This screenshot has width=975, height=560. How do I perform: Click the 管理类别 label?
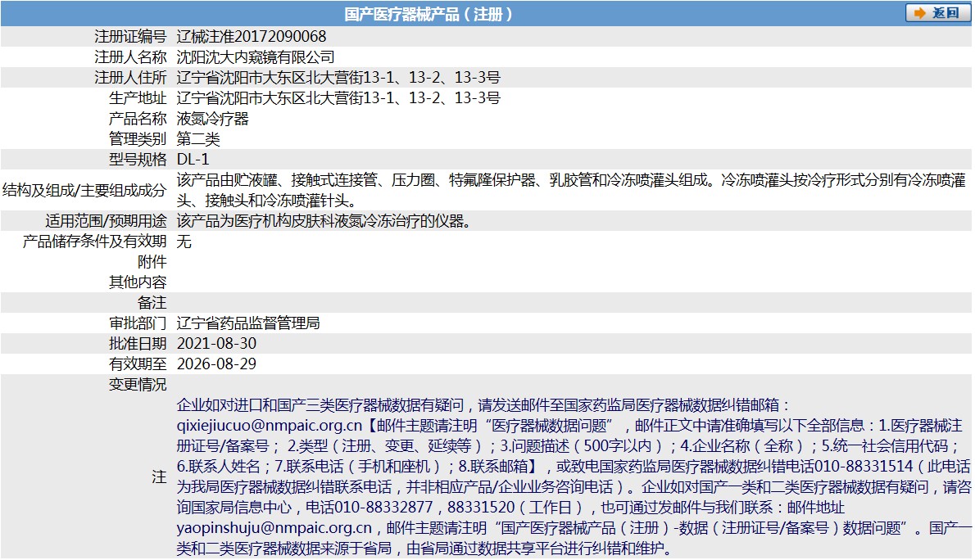tap(138, 139)
